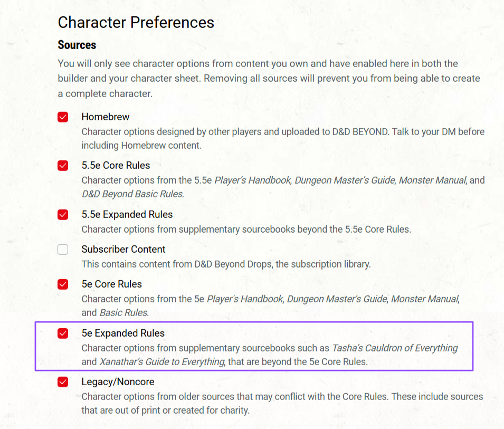Viewport: 504px width, 429px height.
Task: Enable the Subscriber Content checkbox
Action: point(63,250)
